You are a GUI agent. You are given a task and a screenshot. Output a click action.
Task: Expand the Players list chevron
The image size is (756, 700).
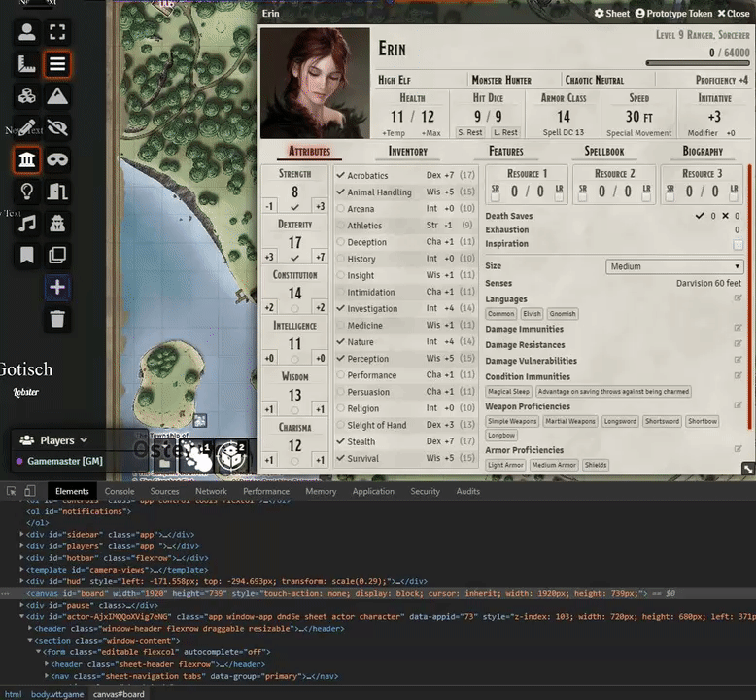click(x=84, y=440)
